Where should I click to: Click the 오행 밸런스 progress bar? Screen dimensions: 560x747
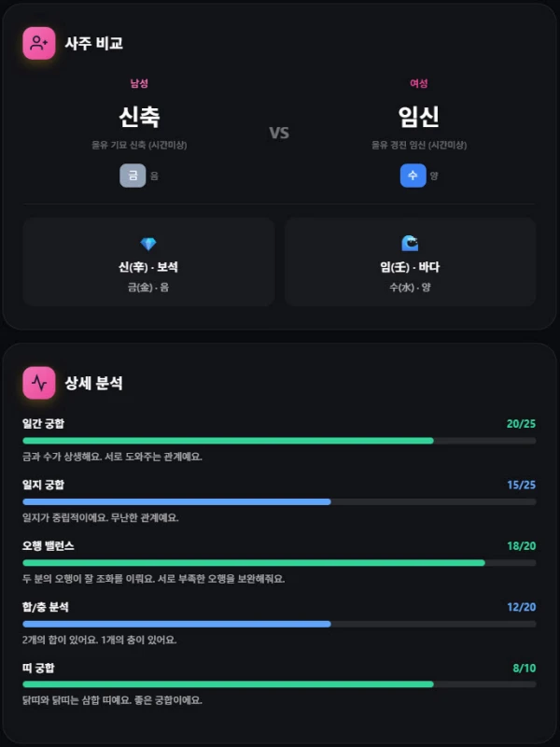click(x=279, y=563)
